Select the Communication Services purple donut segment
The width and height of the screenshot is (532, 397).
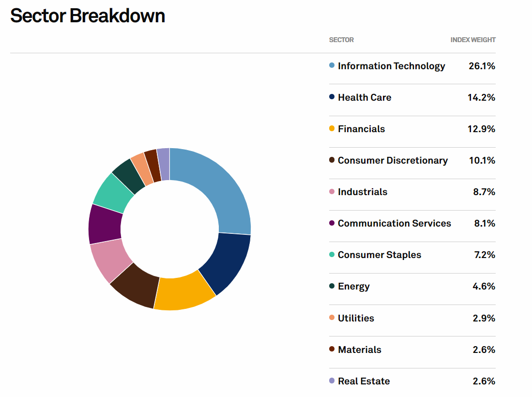105,224
